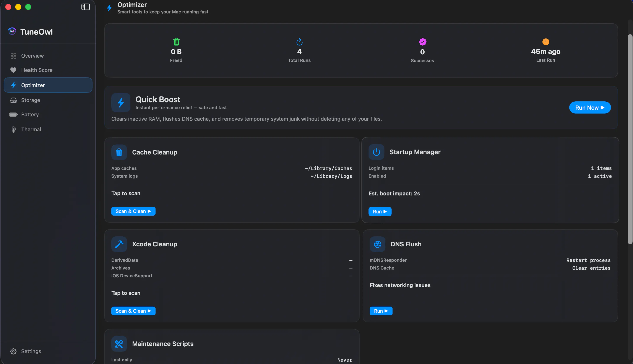Click the Overview grid icon
633x364 pixels.
13,56
